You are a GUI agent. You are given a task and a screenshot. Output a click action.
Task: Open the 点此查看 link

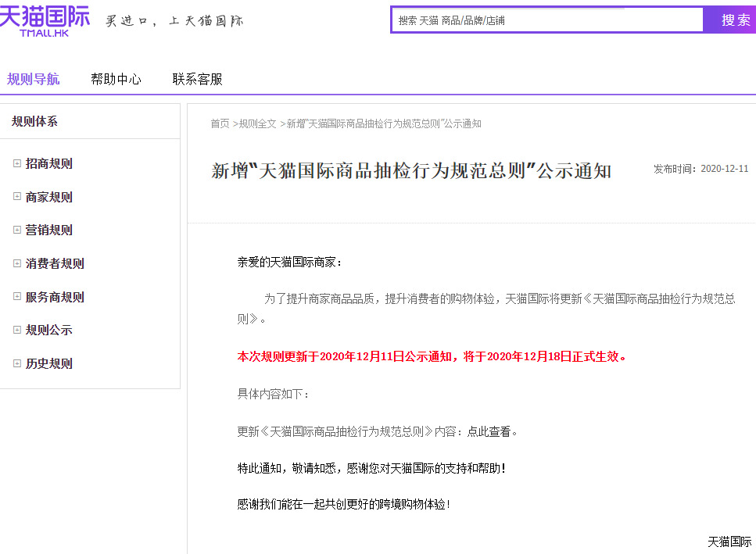click(489, 431)
